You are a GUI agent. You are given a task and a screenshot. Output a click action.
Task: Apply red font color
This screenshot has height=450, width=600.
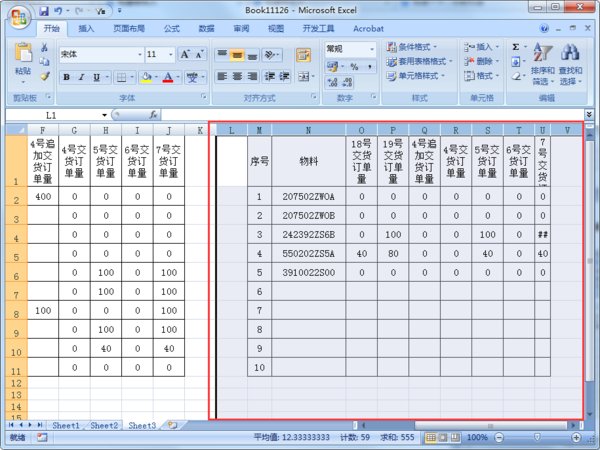click(168, 77)
